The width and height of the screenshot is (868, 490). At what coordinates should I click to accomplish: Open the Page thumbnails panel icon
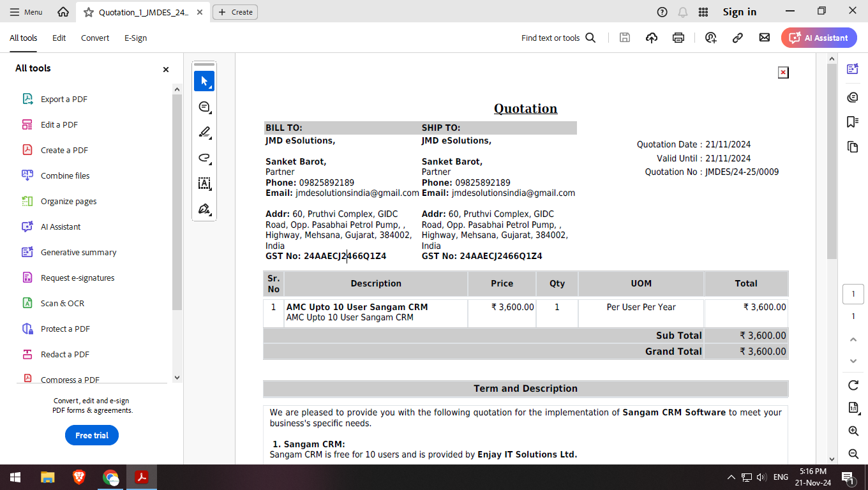(853, 147)
